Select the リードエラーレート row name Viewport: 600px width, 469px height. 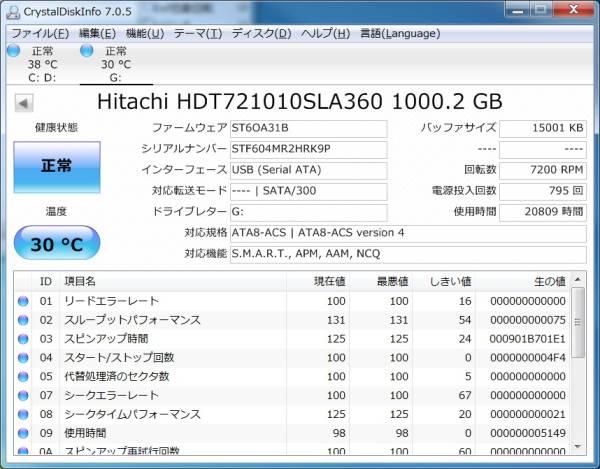tap(111, 301)
